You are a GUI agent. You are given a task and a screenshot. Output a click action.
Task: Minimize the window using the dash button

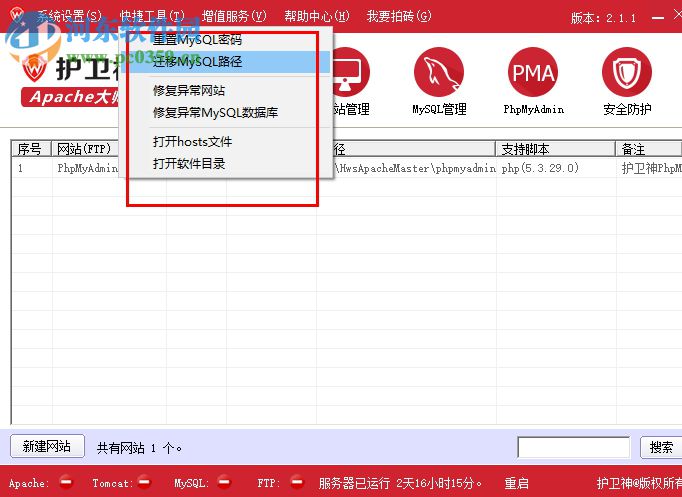pyautogui.click(x=658, y=18)
